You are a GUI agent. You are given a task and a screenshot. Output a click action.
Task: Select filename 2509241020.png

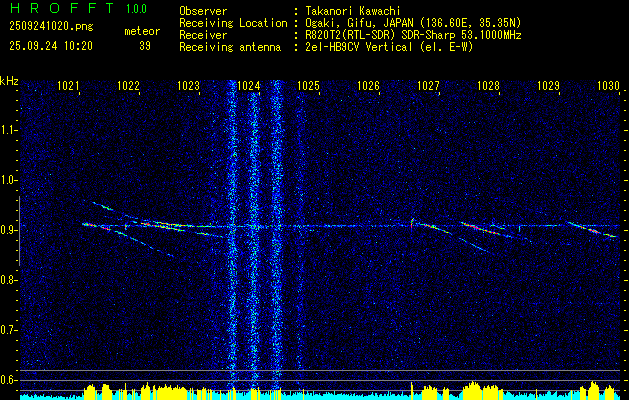coord(51,26)
